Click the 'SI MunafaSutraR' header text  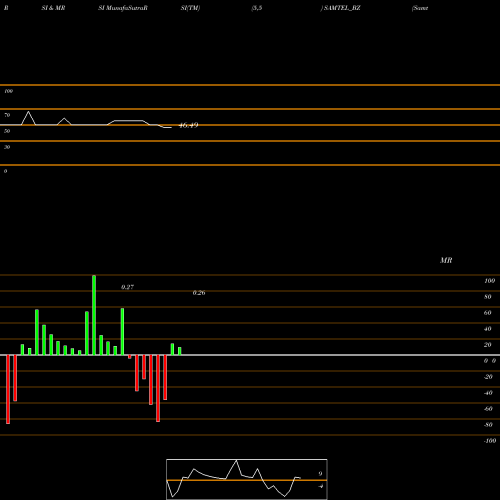coord(123,8)
